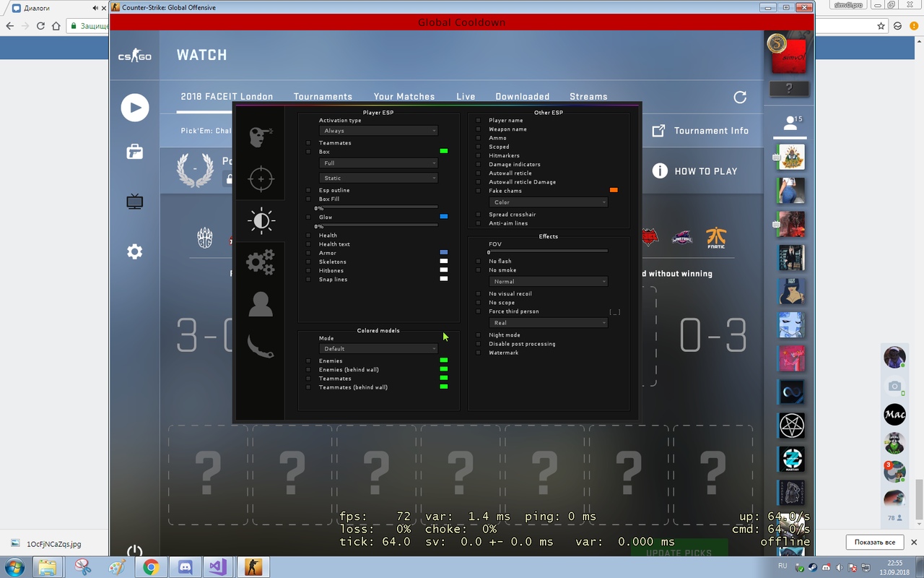Open Discord from the taskbar
924x578 pixels.
[185, 566]
